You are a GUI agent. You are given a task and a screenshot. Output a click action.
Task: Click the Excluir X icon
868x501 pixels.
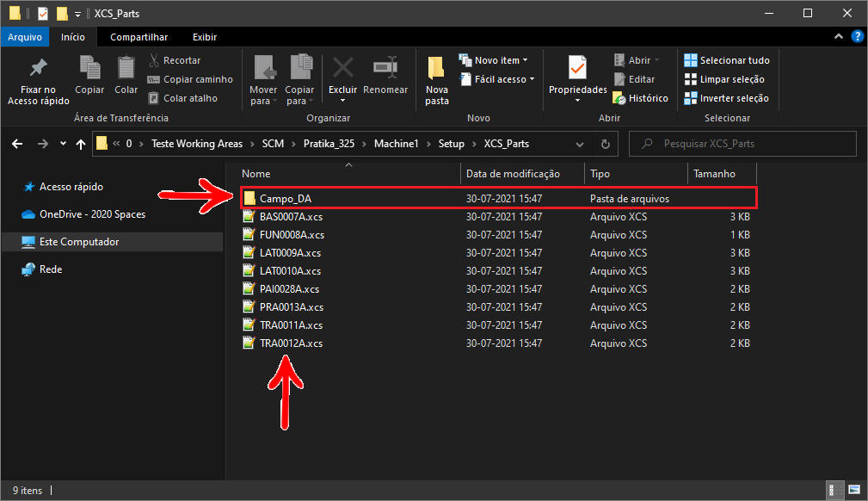[x=342, y=69]
